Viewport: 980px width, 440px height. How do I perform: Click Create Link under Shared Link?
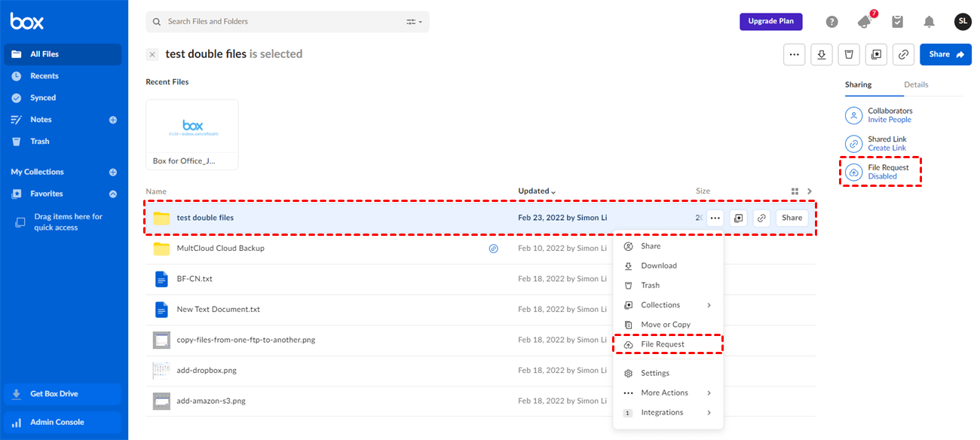click(x=887, y=148)
